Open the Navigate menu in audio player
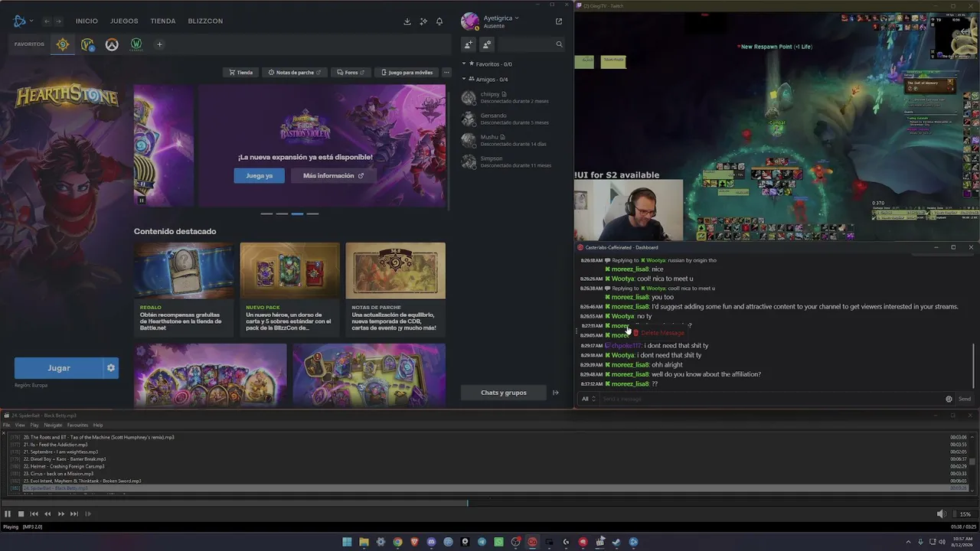Image resolution: width=980 pixels, height=551 pixels. coord(53,425)
